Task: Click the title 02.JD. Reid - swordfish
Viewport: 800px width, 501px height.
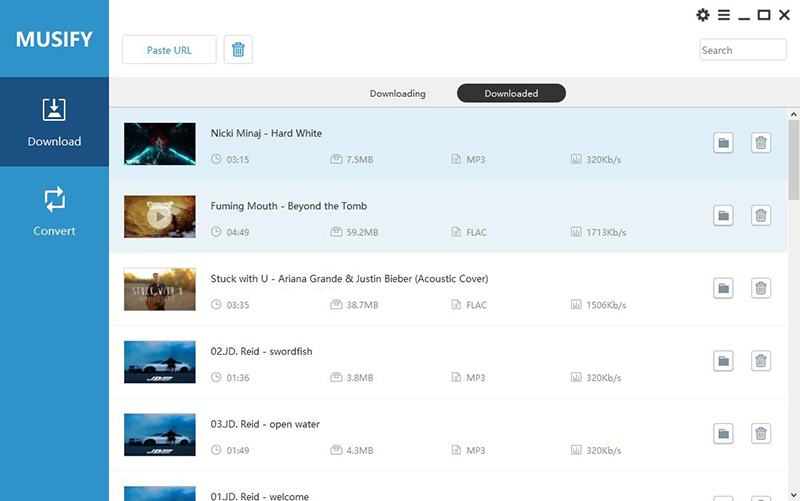Action: pyautogui.click(x=261, y=352)
